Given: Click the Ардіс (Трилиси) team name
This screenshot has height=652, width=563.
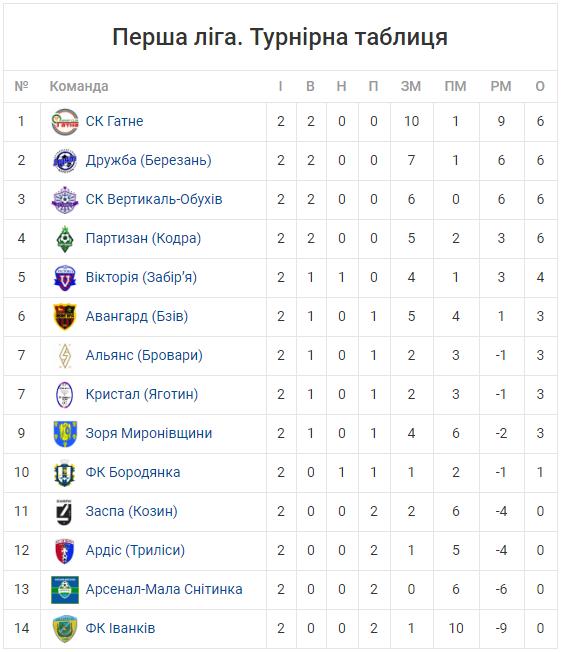Looking at the screenshot, I should [x=135, y=550].
